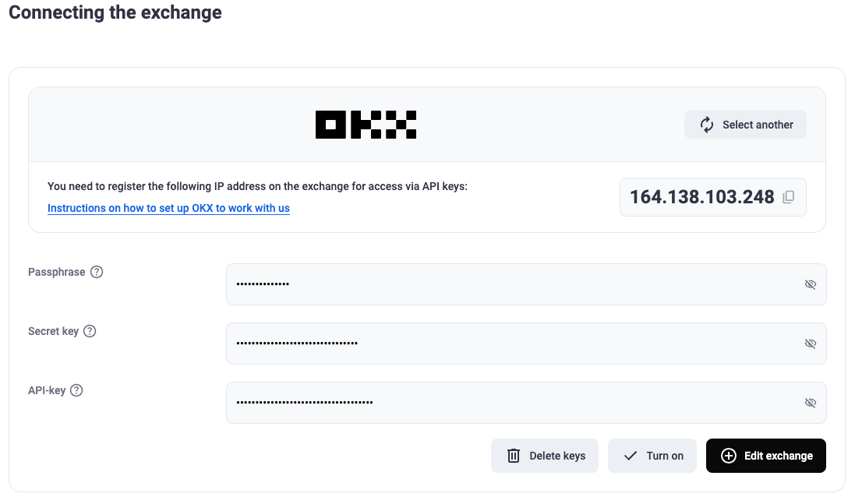Focus the Secret key input field
The height and width of the screenshot is (504, 855).
[x=526, y=344]
